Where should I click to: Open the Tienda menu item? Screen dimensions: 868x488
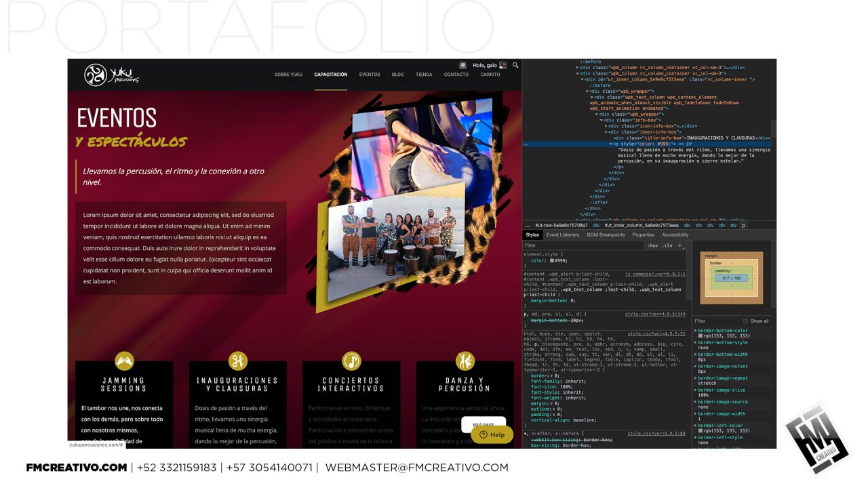[x=424, y=75]
